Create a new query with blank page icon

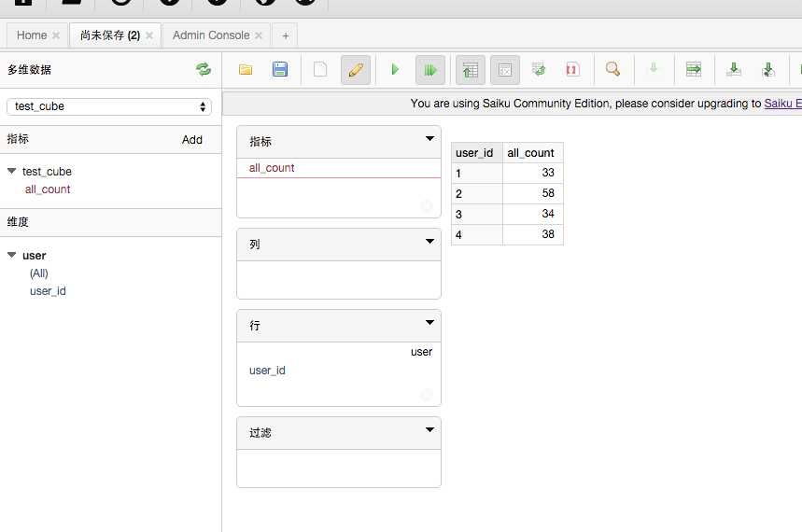coord(320,70)
